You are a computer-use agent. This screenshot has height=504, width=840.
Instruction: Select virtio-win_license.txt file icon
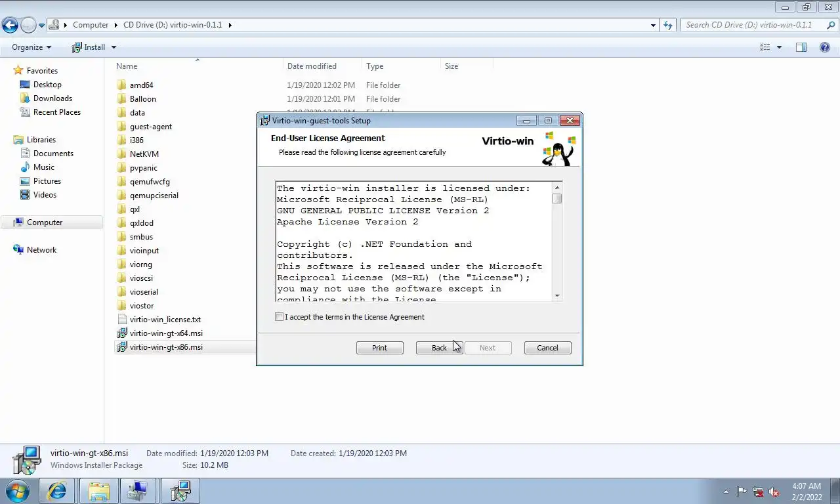[121, 320]
